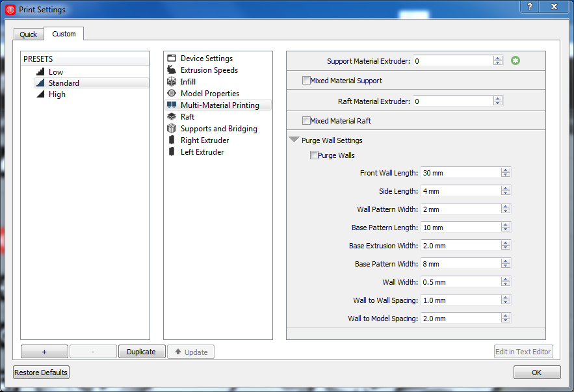
Task: Restore Defaults for print settings
Action: [x=41, y=372]
